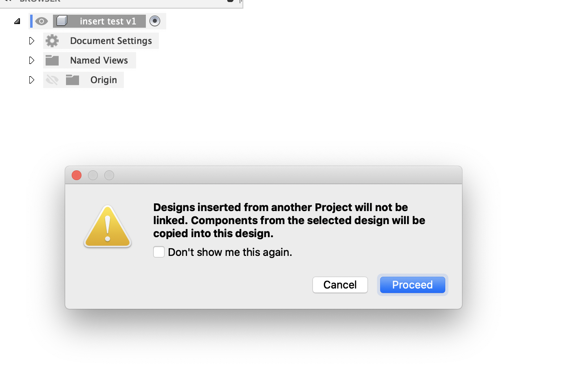This screenshot has width=572, height=392.
Task: Click the Named Views folder icon
Action: click(x=52, y=60)
